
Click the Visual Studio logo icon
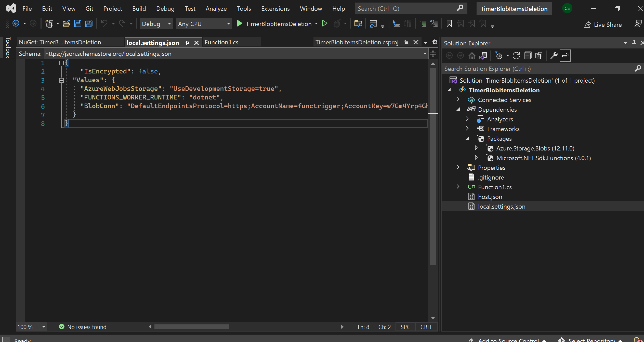tap(11, 8)
